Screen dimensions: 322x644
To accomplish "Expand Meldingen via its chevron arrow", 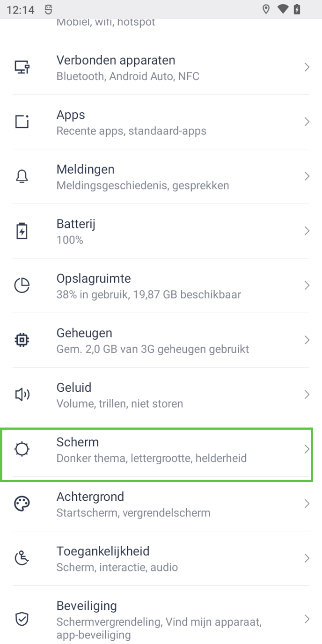I will pos(307,176).
